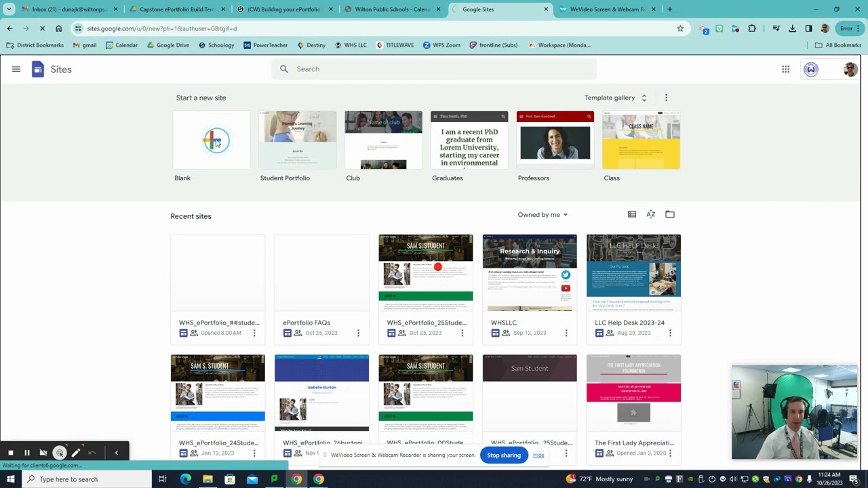Choose the Club template
The image size is (868, 488).
tap(383, 140)
